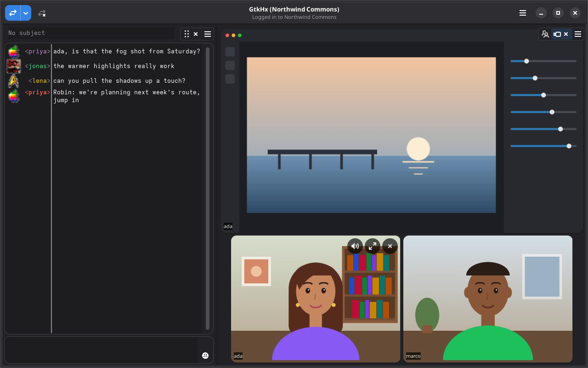Open the chat pane hamburger menu
The height and width of the screenshot is (368, 588).
coord(208,34)
